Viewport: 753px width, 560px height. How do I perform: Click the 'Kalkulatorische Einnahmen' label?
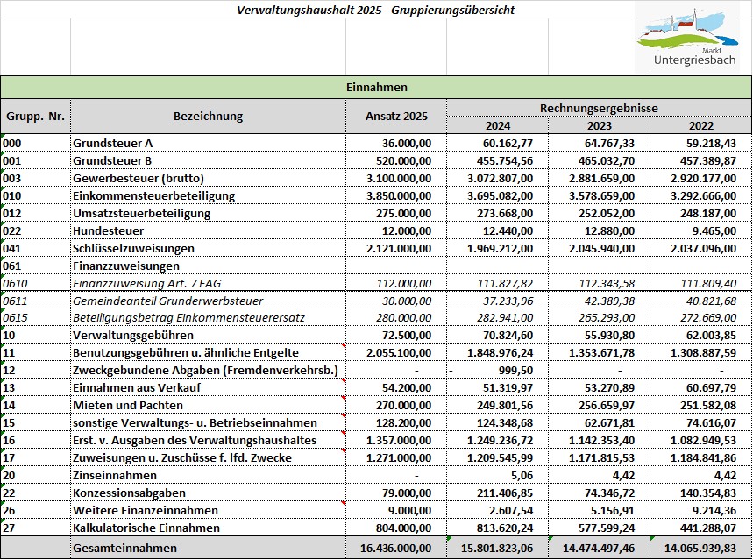point(146,528)
